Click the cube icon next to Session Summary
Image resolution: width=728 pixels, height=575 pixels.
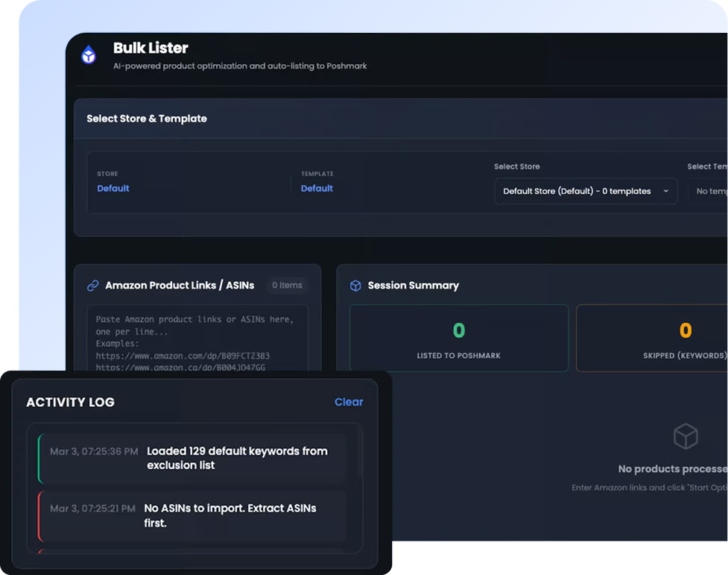click(355, 286)
